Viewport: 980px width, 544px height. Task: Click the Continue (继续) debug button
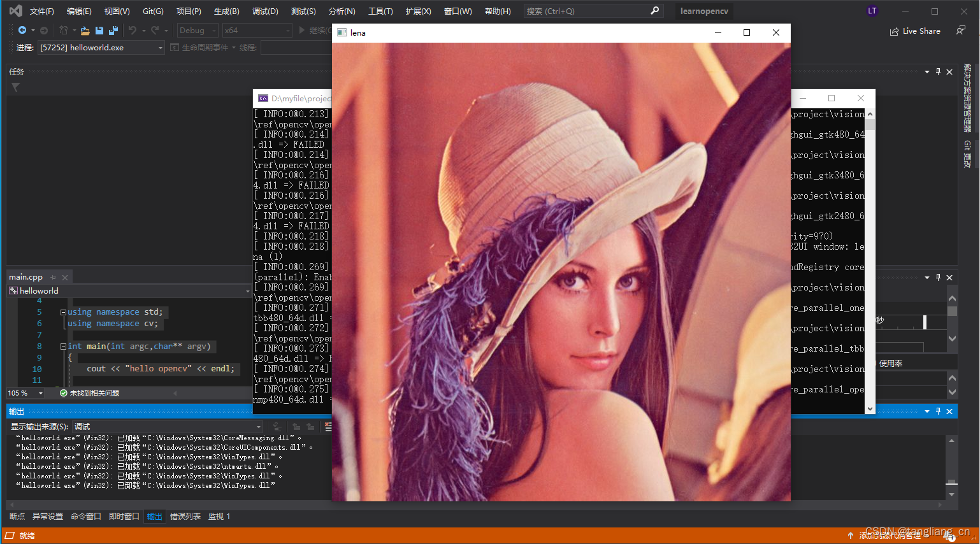[x=314, y=30]
